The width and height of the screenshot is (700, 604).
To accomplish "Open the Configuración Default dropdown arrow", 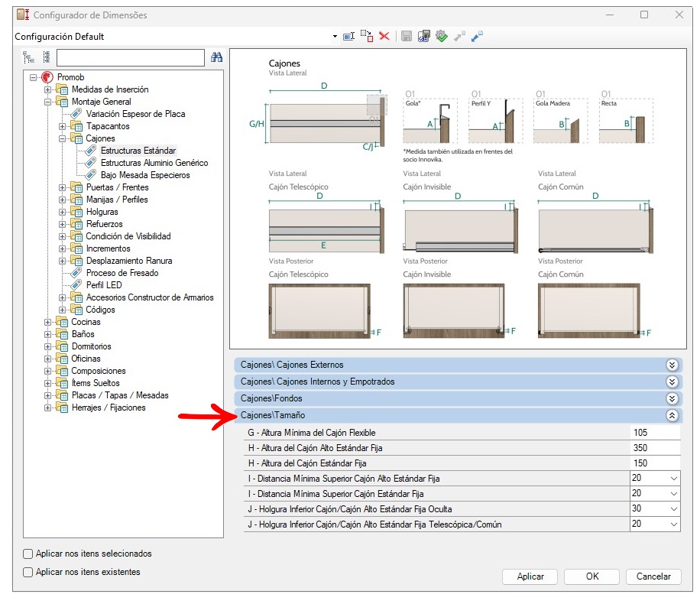I will coord(335,37).
